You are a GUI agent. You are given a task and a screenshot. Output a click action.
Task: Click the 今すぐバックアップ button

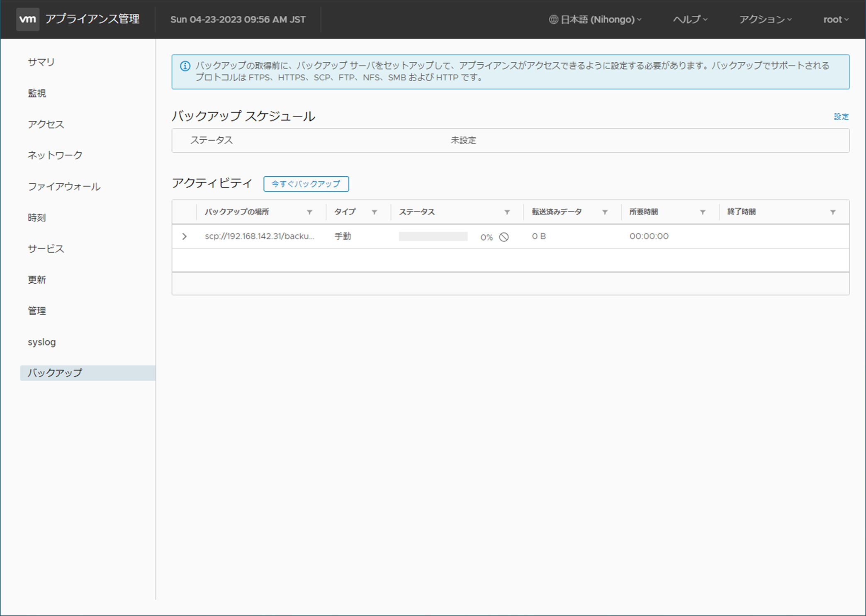pyautogui.click(x=306, y=184)
